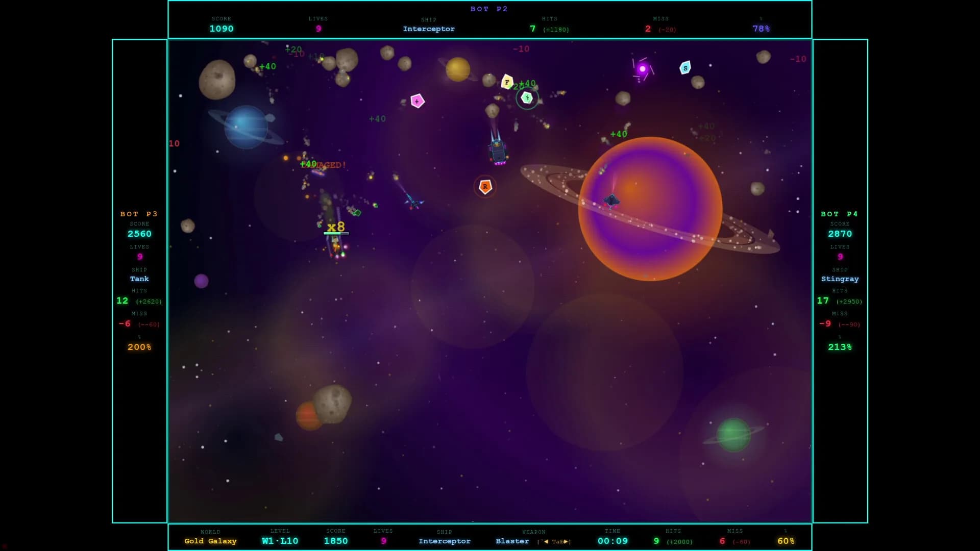The height and width of the screenshot is (551, 980).
Task: Click the player score 1850
Action: point(336,541)
